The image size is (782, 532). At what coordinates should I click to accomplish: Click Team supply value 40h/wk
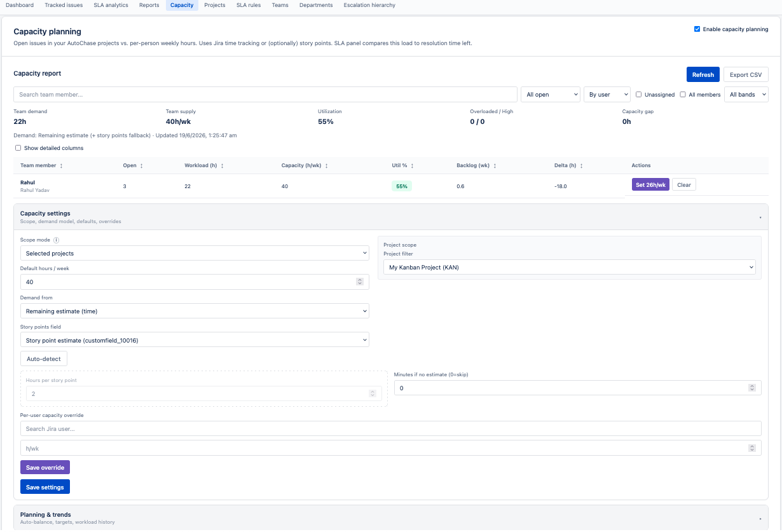click(x=179, y=121)
